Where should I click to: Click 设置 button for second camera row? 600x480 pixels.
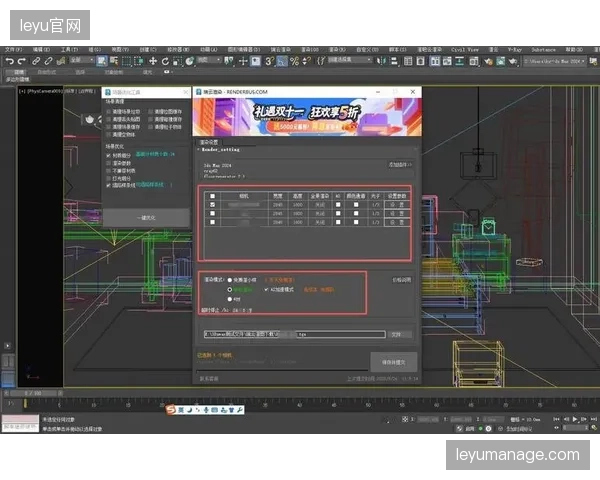(397, 213)
